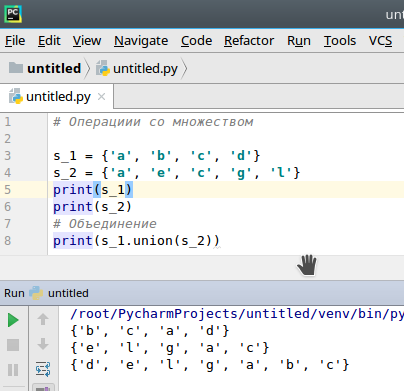Expand the chevron after untitled project breadcrumb
Screen dimensions: 404x391
(x=87, y=68)
